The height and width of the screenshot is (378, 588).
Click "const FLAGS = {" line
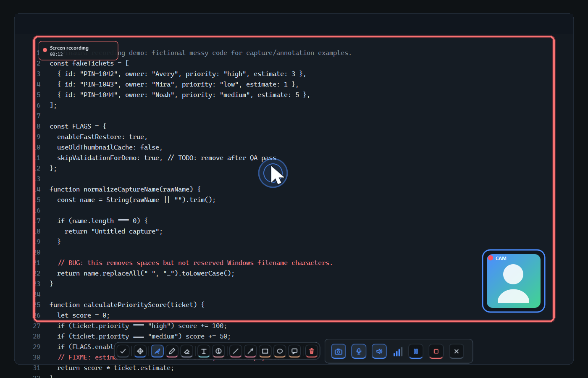pyautogui.click(x=78, y=126)
